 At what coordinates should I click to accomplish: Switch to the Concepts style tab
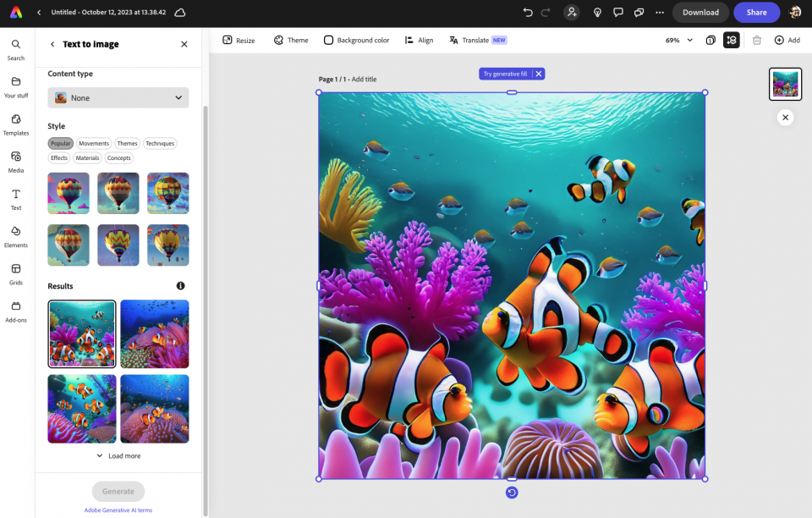coord(118,157)
